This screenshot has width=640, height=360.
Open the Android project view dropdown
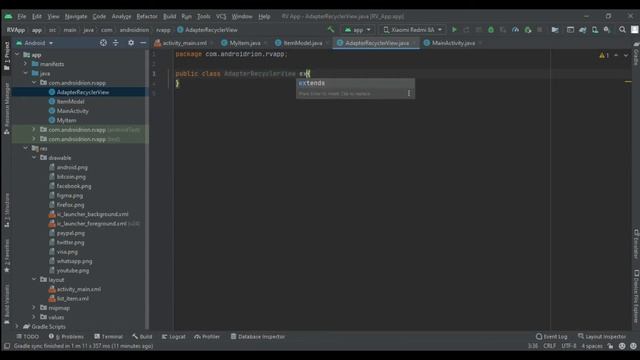(35, 43)
